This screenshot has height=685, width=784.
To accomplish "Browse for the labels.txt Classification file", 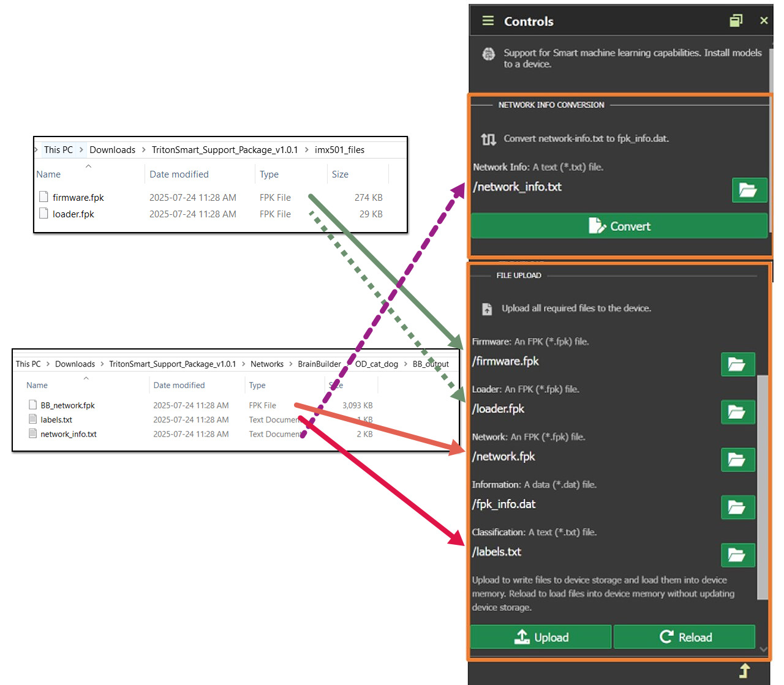I will (737, 555).
